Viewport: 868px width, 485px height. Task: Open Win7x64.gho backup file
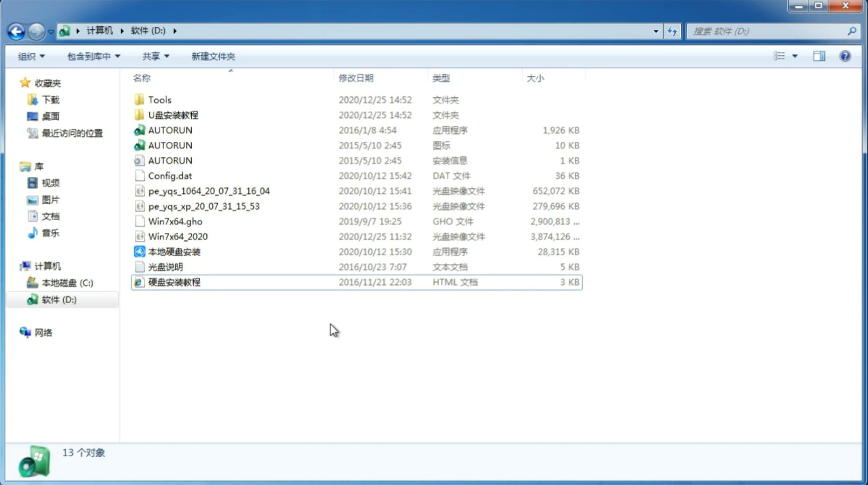click(x=175, y=221)
